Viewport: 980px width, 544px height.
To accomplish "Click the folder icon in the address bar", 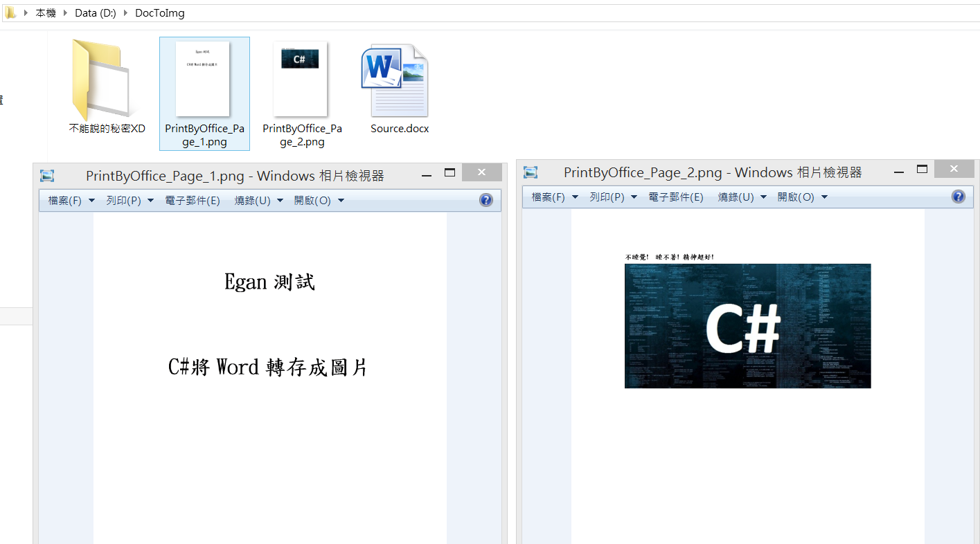I will coord(8,12).
